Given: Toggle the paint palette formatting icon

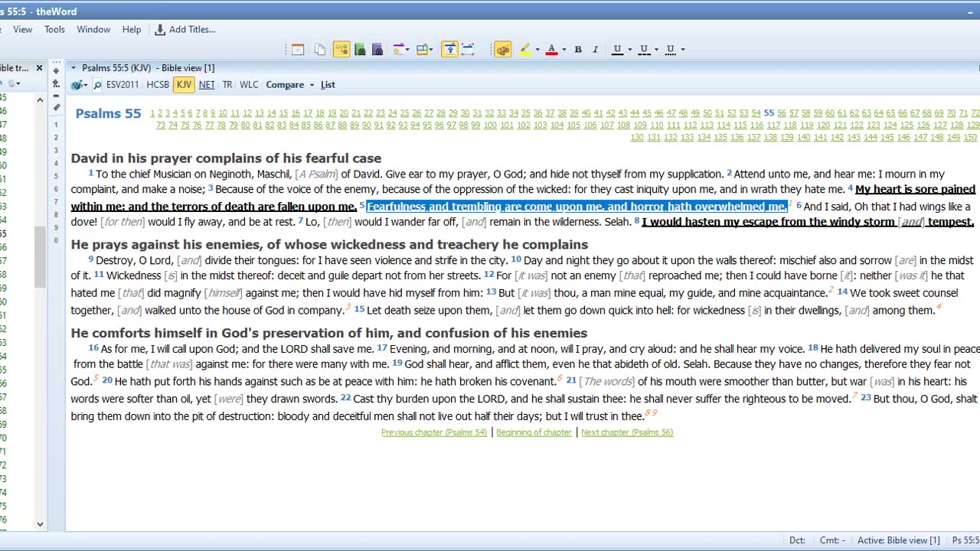Looking at the screenshot, I should [x=502, y=49].
